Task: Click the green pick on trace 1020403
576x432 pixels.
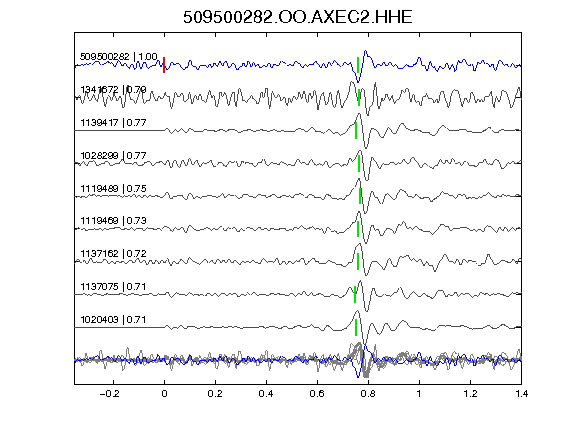Action: pyautogui.click(x=356, y=327)
